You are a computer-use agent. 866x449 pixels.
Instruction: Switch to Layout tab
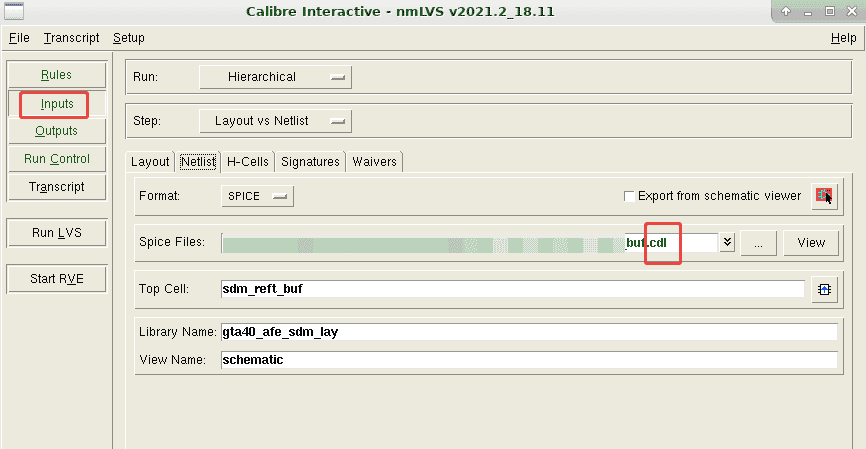tap(150, 162)
